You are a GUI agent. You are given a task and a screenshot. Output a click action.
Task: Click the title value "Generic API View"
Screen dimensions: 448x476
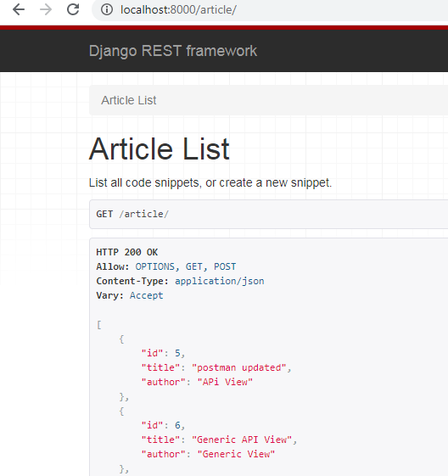[242, 440]
